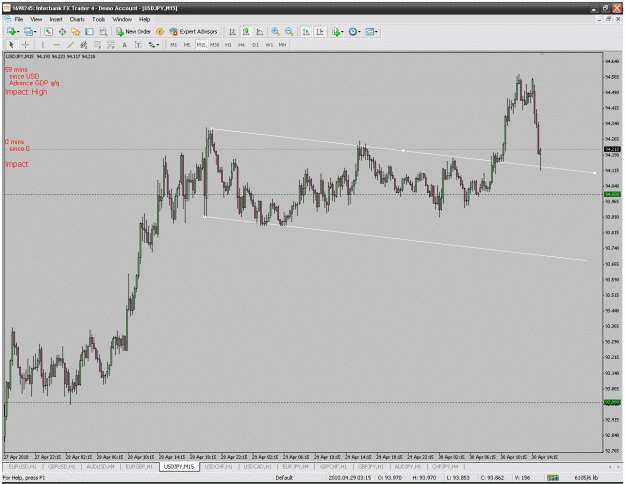Open the Help menu
The image size is (625, 484).
[x=144, y=19]
